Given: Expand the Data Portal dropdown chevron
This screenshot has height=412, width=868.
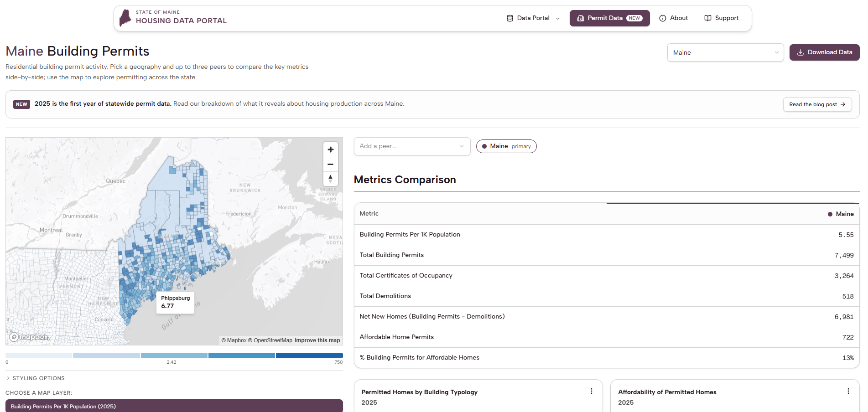Looking at the screenshot, I should coord(558,19).
